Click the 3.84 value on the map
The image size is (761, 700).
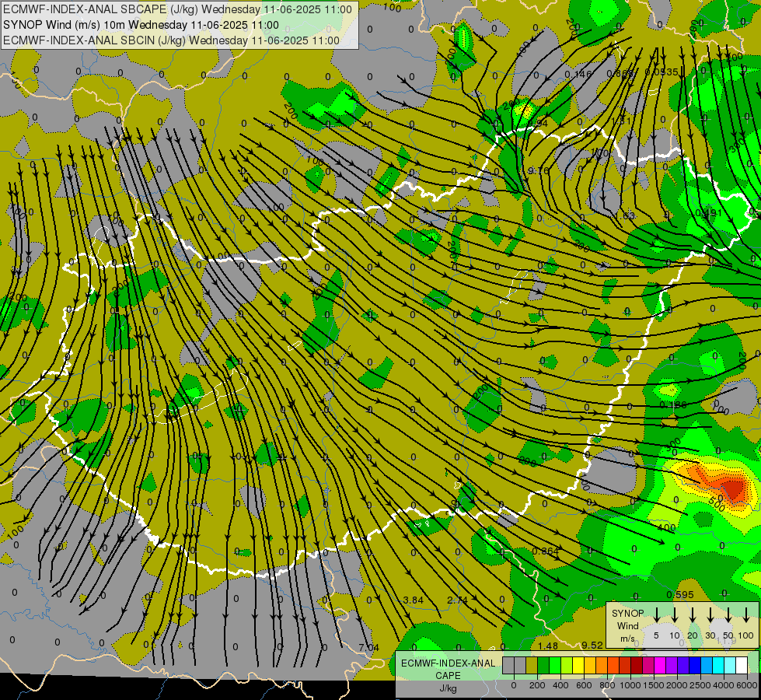pos(413,600)
